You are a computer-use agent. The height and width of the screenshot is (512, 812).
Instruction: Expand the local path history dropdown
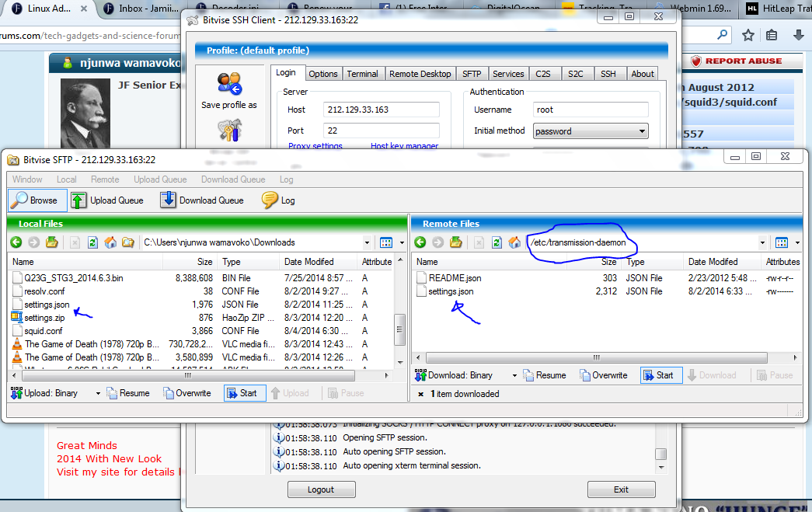coord(367,242)
